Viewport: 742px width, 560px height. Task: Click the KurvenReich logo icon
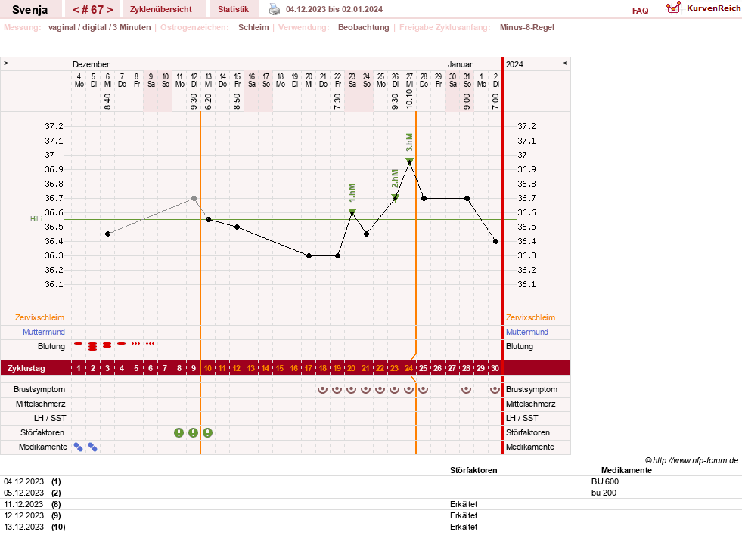click(673, 8)
